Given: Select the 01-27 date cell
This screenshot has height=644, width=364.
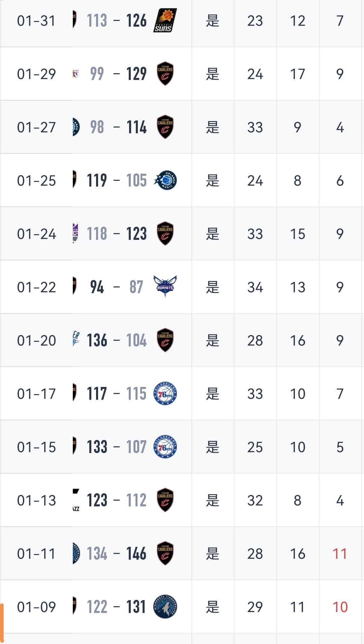Looking at the screenshot, I should point(36,127).
